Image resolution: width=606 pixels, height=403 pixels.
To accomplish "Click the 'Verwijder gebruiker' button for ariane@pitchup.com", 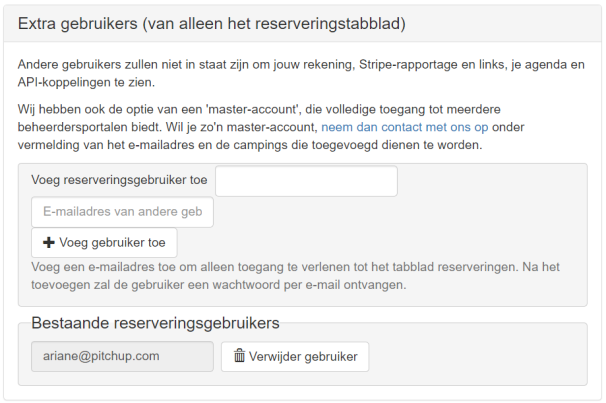I will [295, 357].
